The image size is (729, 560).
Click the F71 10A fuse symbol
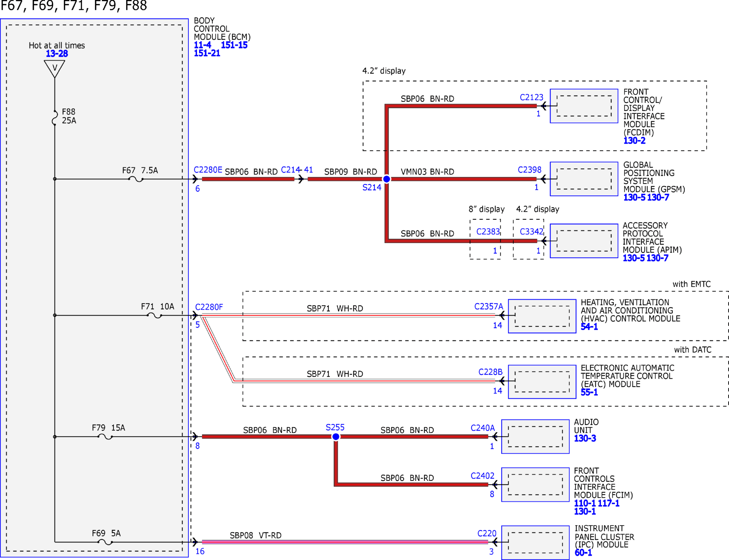pos(154,315)
